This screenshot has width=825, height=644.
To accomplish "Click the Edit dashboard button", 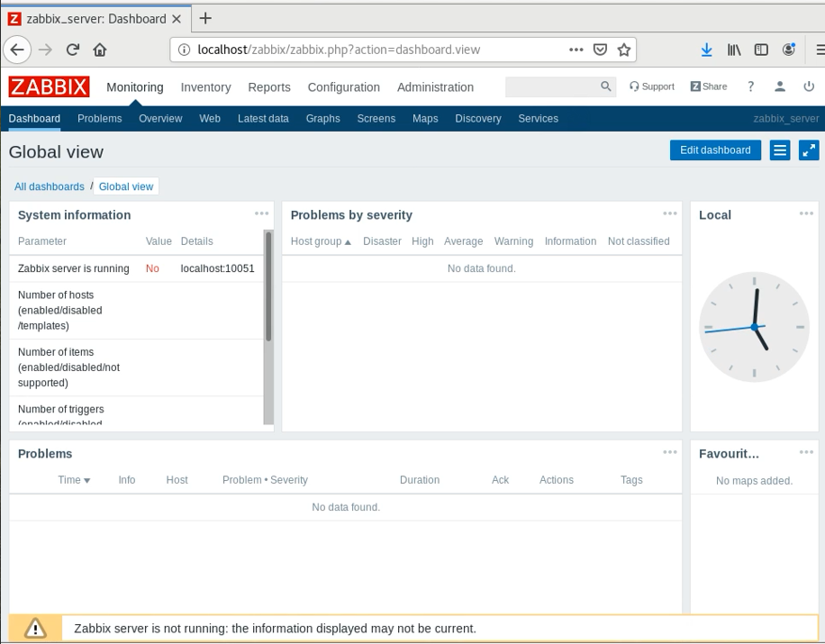I will point(715,150).
